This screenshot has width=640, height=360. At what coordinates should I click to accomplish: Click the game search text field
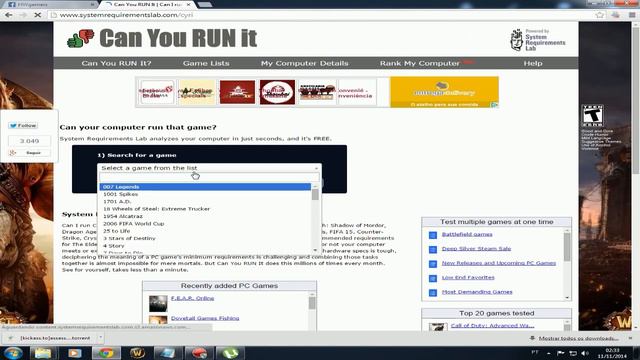[209, 177]
